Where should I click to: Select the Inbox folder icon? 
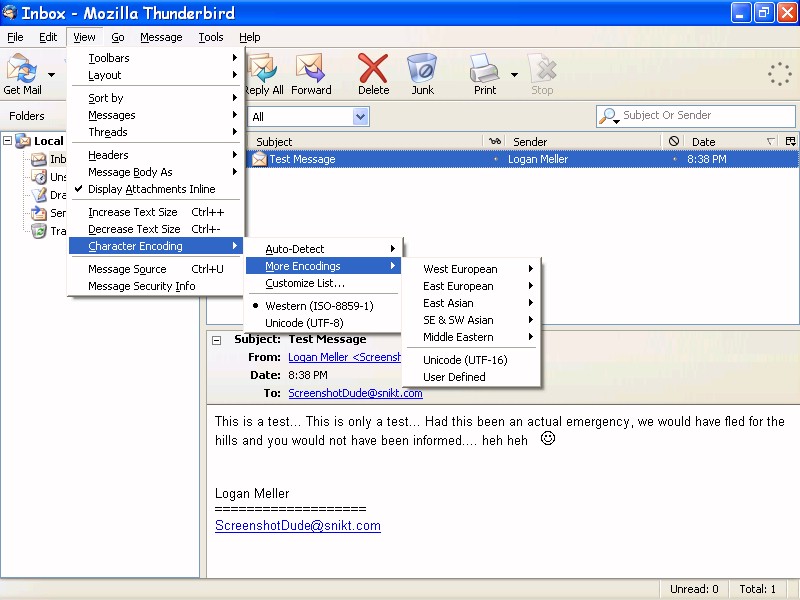coord(39,159)
